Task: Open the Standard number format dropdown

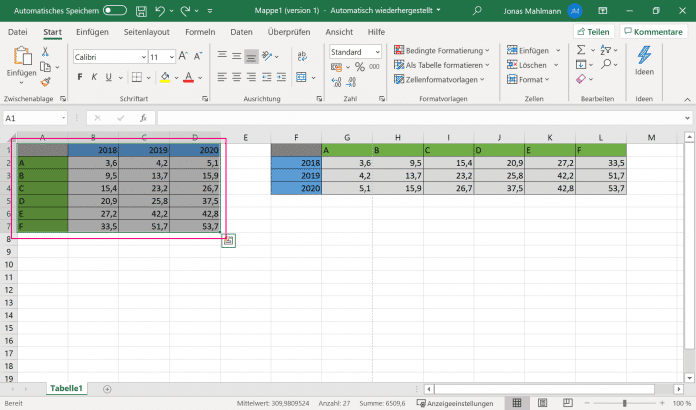Action: tap(379, 52)
